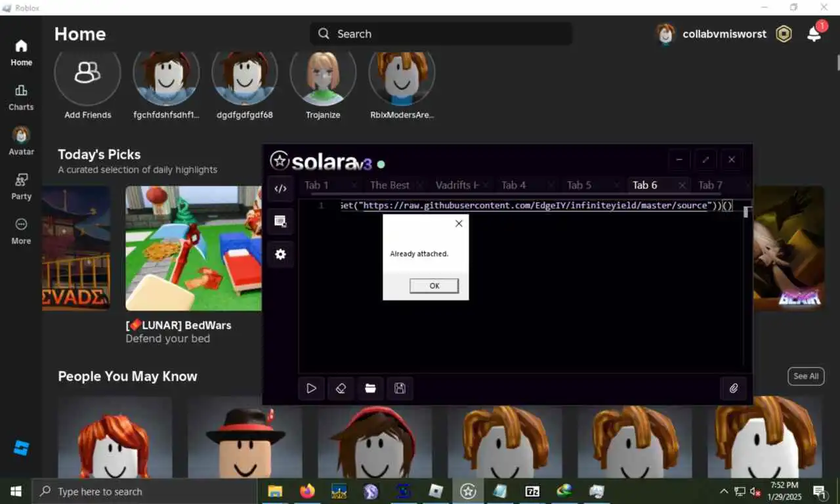This screenshot has width=840, height=504.
Task: Open the Evade game thumbnail
Action: coord(76,248)
